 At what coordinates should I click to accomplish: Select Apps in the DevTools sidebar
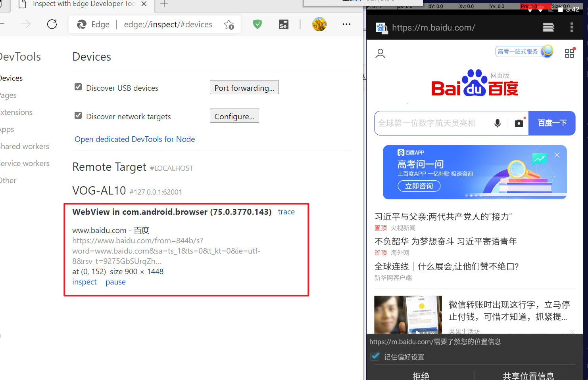point(7,129)
